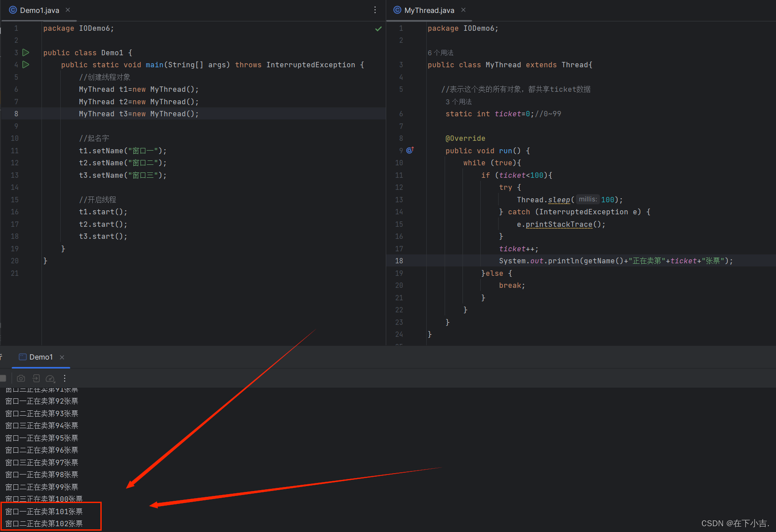776x532 pixels.
Task: Click the 't3.start();' statement
Action: tap(103, 236)
